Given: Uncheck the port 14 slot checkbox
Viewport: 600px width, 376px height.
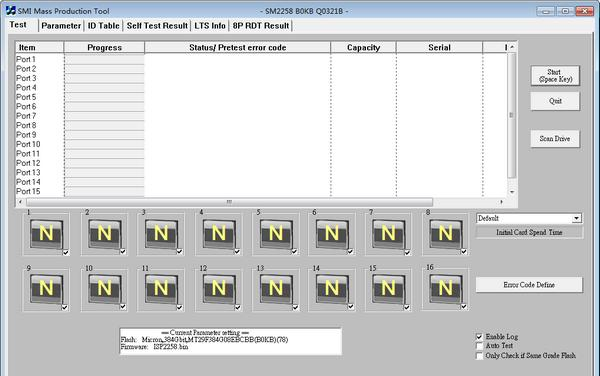Looking at the screenshot, I should [351, 307].
